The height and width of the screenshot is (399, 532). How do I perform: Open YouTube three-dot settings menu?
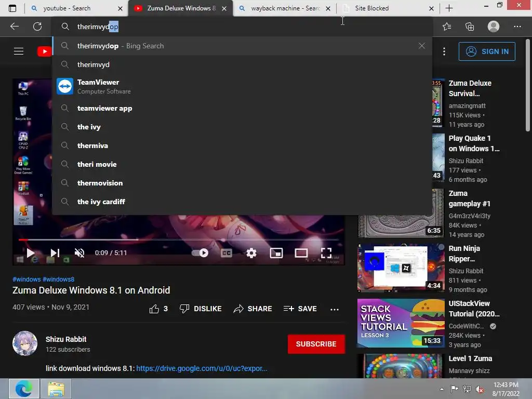[x=444, y=51]
